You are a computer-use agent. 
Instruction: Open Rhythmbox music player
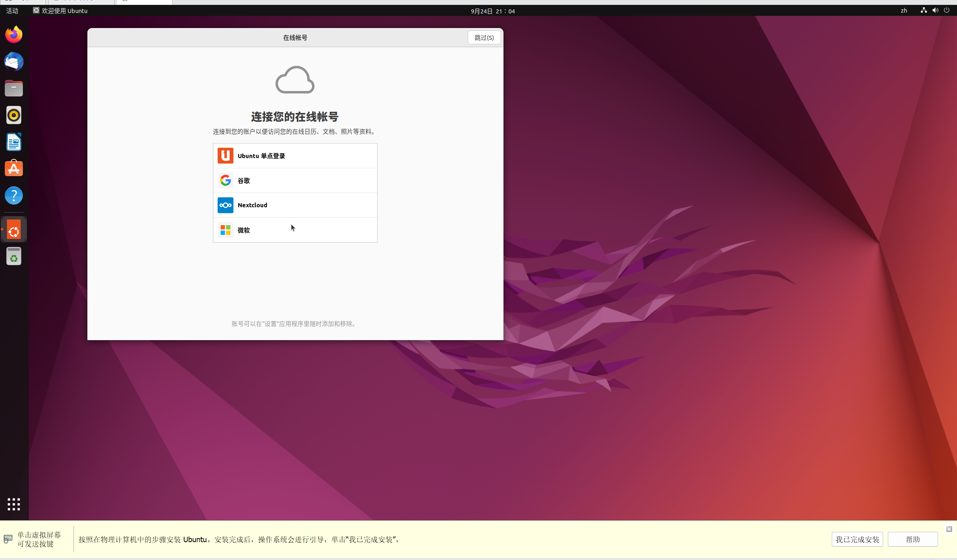click(x=14, y=115)
